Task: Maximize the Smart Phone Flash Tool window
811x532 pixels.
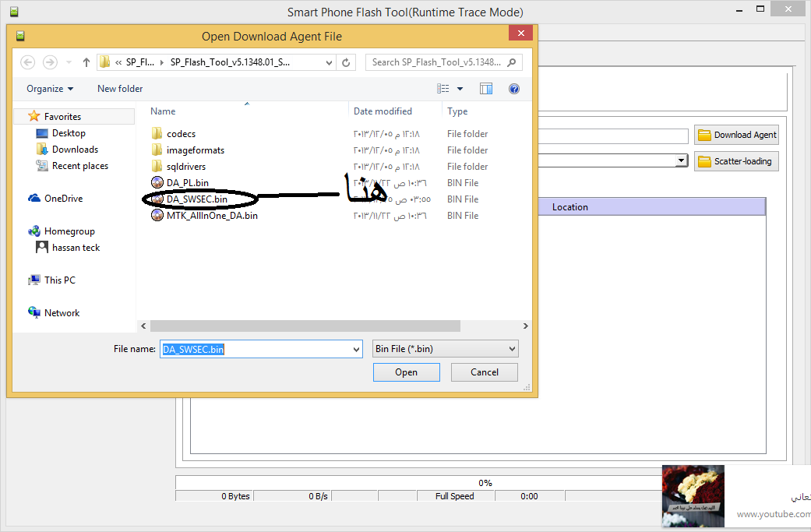Action: [x=760, y=9]
